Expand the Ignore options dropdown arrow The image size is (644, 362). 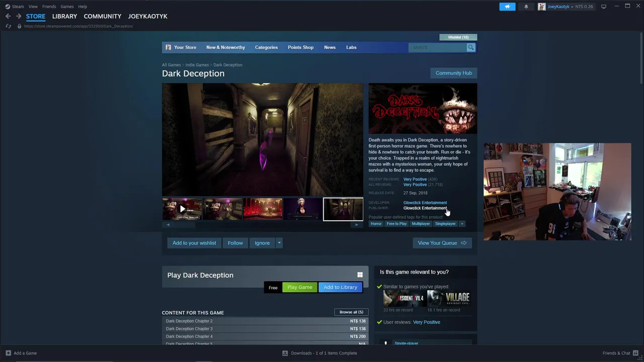tap(279, 243)
